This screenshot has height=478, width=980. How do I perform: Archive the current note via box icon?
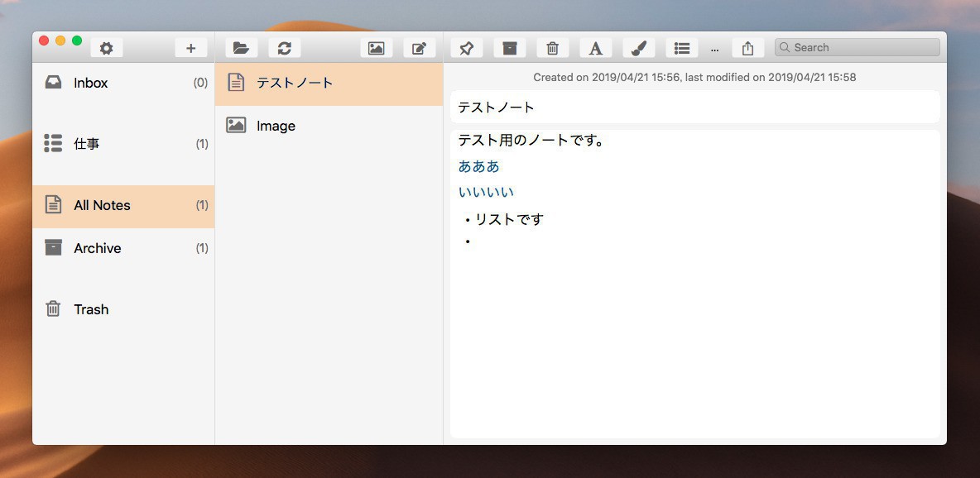click(510, 48)
